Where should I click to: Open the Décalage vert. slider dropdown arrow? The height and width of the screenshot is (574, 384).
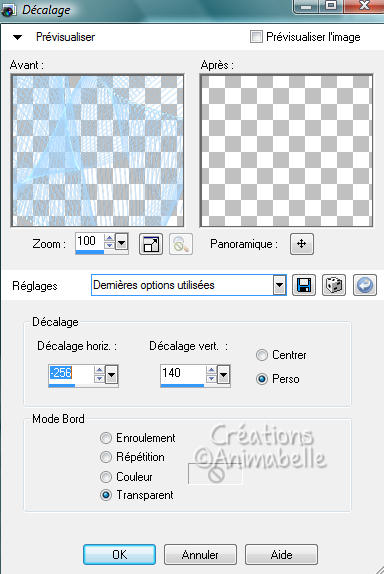click(x=223, y=374)
